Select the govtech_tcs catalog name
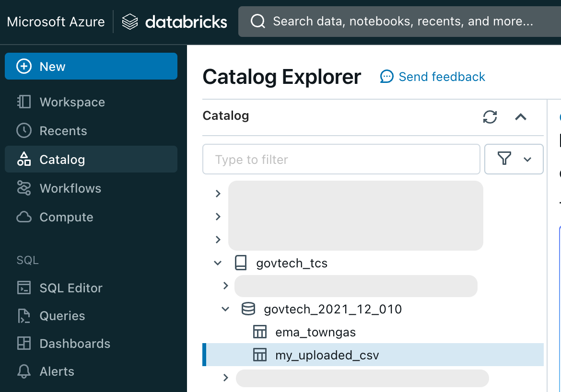 (x=292, y=263)
